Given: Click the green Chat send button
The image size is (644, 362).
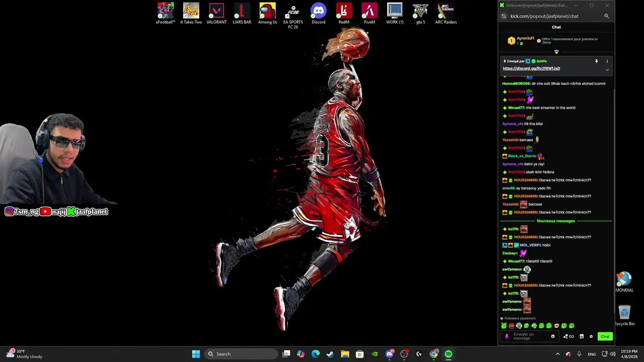Looking at the screenshot, I should pos(605,336).
